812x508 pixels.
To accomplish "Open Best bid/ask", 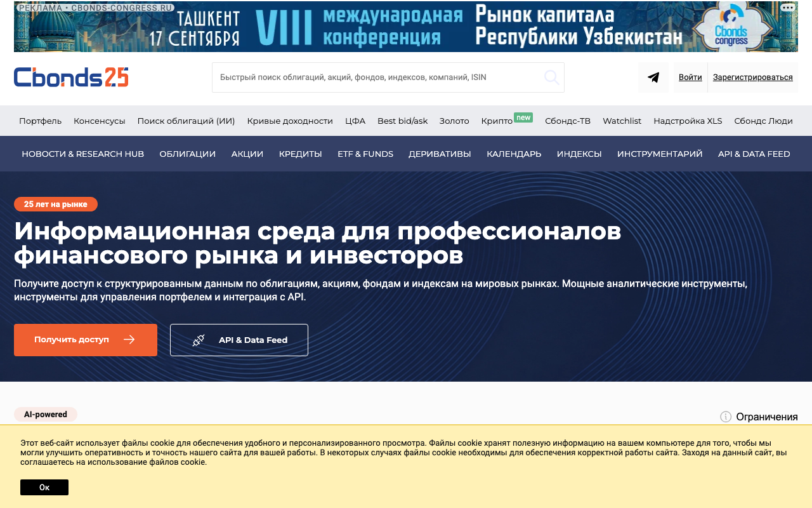I will 402,121.
